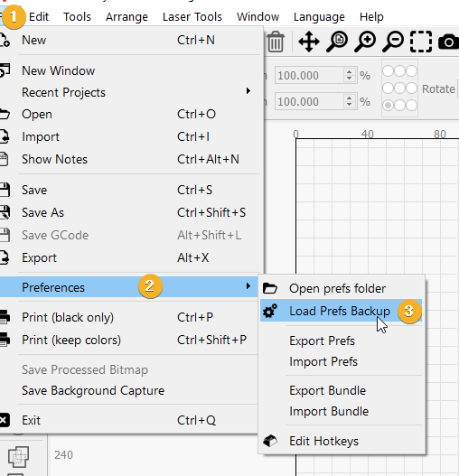Image resolution: width=459 pixels, height=476 pixels.
Task: Click the folder icon beside Open prefs folder
Action: (x=270, y=288)
